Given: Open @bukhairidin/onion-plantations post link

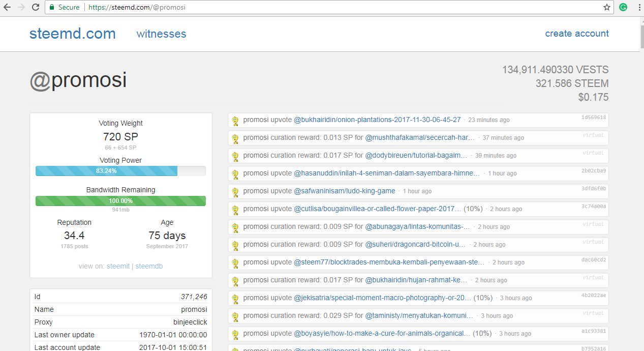Looking at the screenshot, I should [377, 120].
